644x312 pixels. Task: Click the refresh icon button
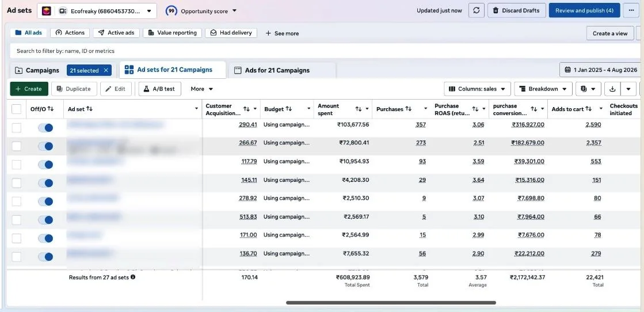[477, 11]
